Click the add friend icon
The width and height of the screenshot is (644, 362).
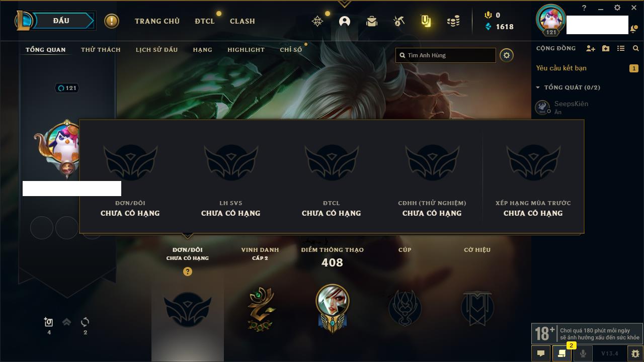click(591, 48)
